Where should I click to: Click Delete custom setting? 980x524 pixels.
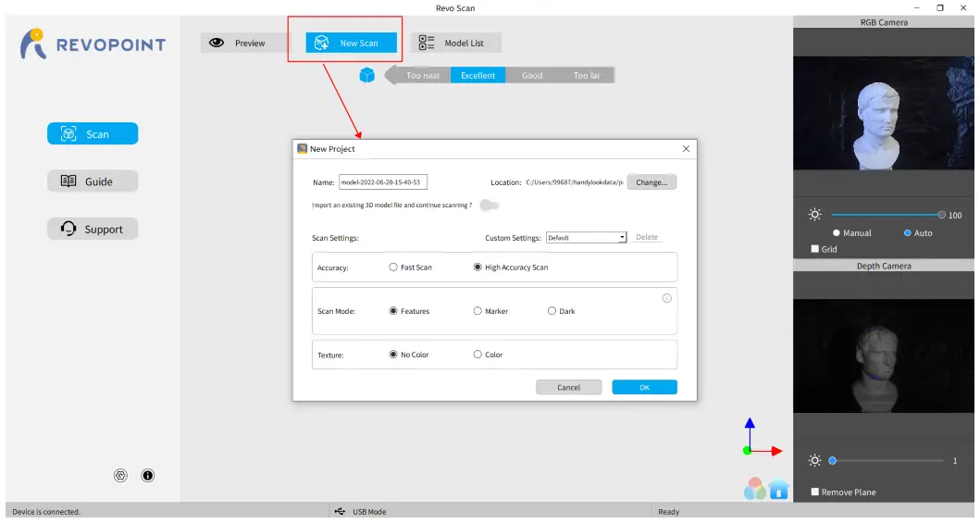[647, 237]
